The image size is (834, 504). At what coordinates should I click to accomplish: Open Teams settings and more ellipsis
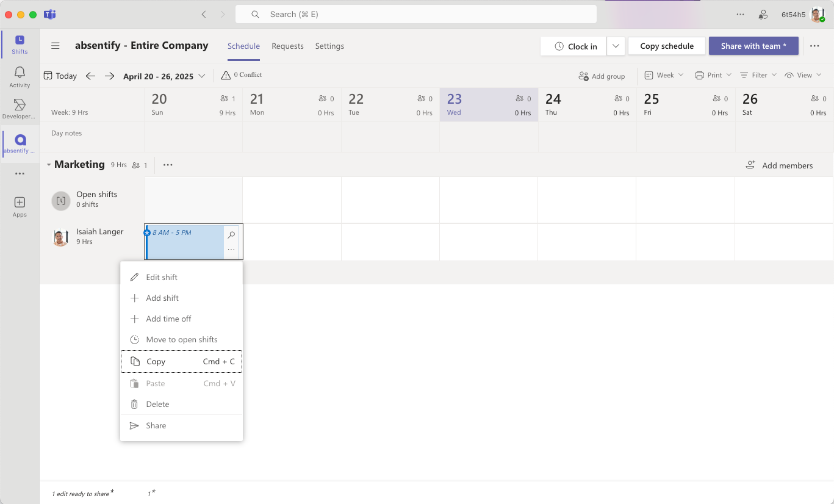coord(740,14)
